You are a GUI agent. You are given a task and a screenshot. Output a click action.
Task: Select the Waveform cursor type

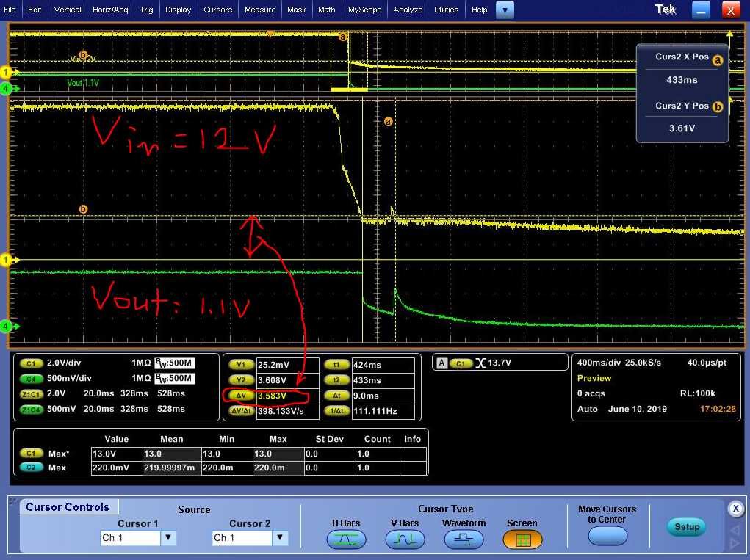coord(464,539)
